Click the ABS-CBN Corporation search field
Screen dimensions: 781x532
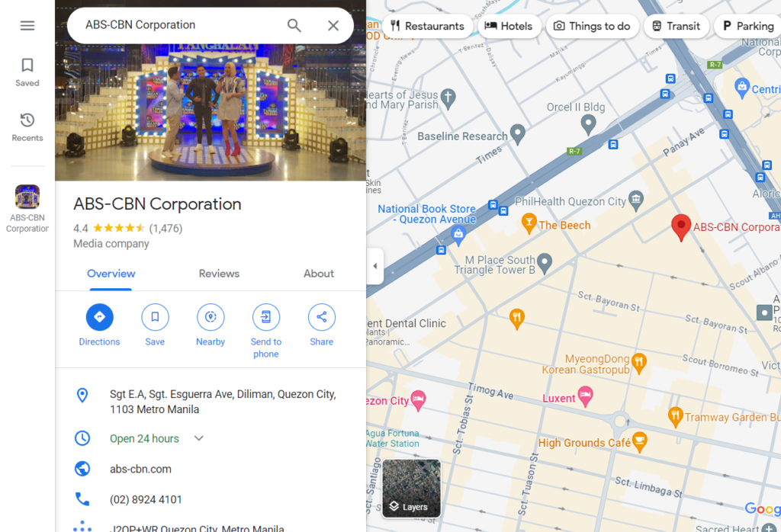[x=175, y=25]
